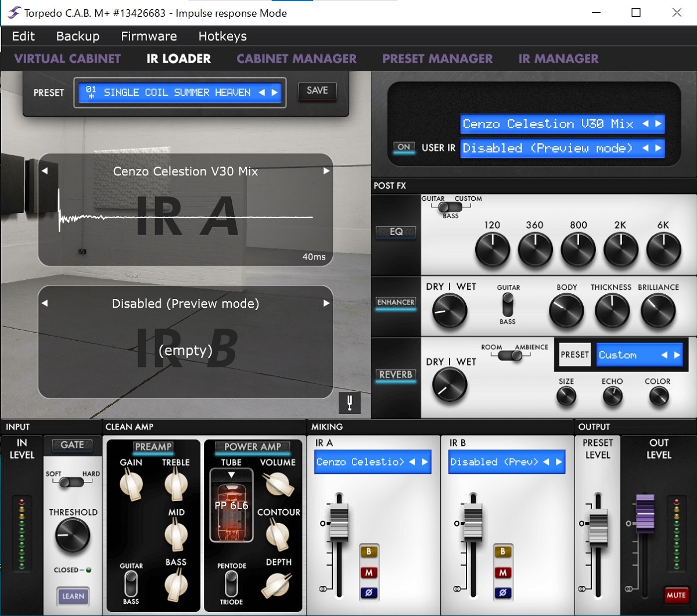The height and width of the screenshot is (616, 697).
Task: Click the Preamp Mid knob
Action: tap(176, 535)
